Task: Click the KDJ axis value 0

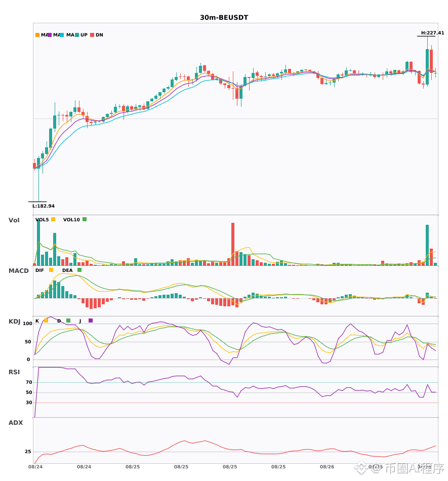Action: coord(28,359)
